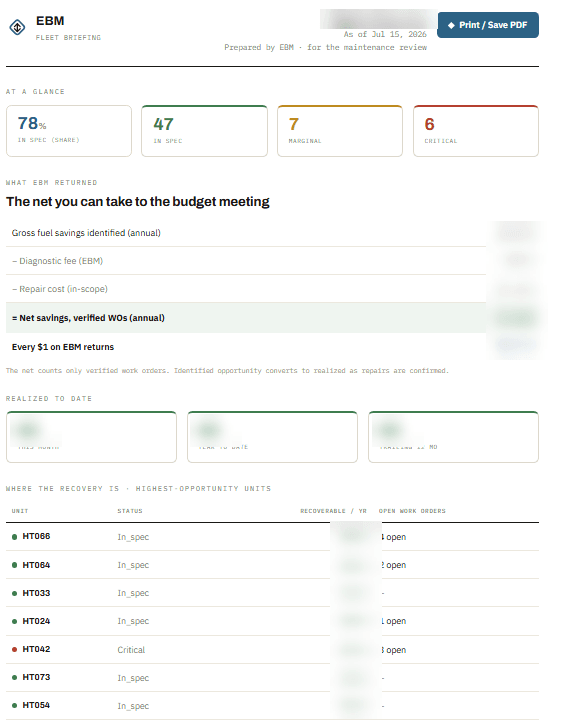Select the 47 in spec card
568x722 pixels.
click(x=204, y=131)
